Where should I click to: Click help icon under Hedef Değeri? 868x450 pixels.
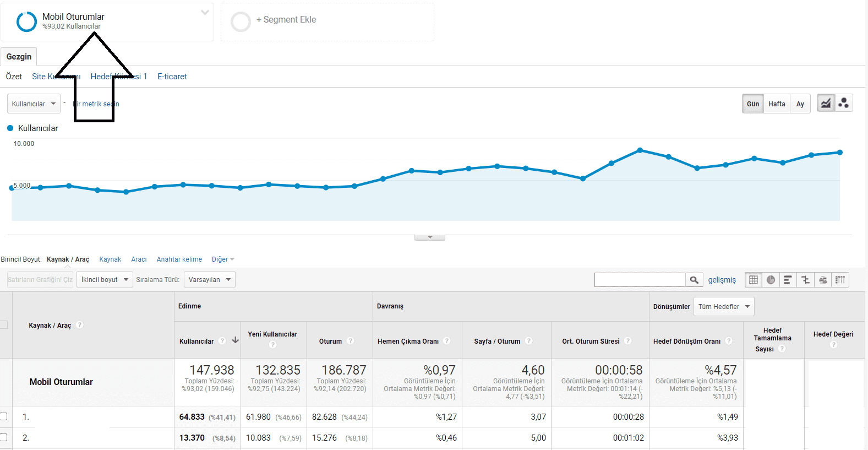pos(833,345)
